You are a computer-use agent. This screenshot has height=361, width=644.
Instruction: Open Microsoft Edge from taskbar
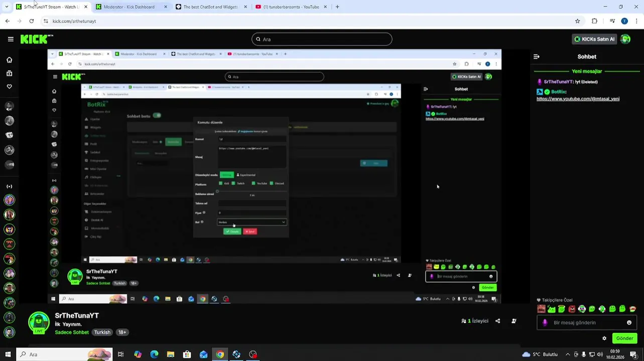point(154,354)
